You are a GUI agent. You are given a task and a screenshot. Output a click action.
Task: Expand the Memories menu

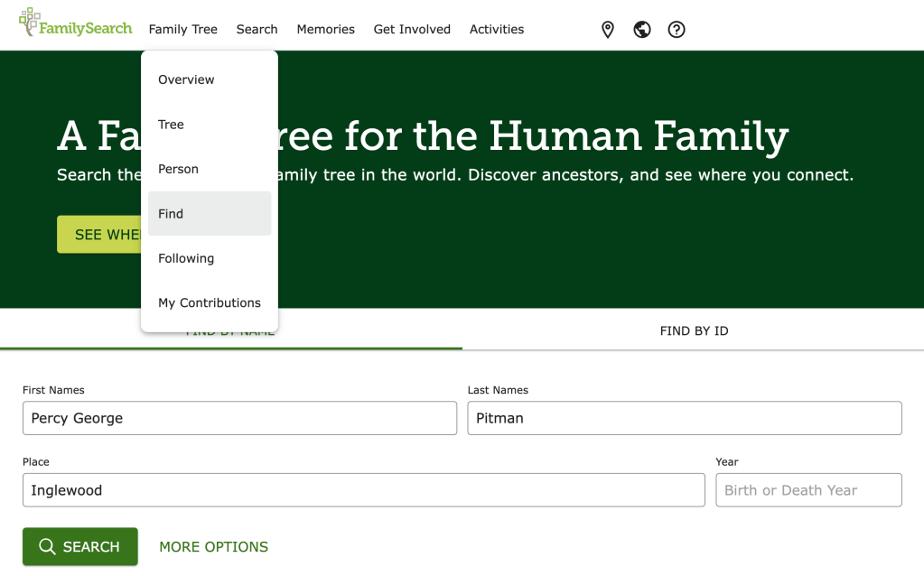[x=325, y=30]
